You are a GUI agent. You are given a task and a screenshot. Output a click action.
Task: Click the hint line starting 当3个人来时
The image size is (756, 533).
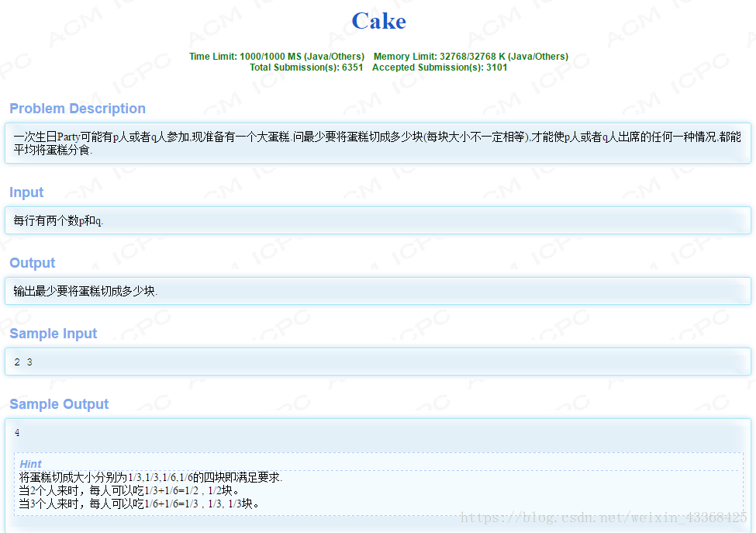coord(140,504)
